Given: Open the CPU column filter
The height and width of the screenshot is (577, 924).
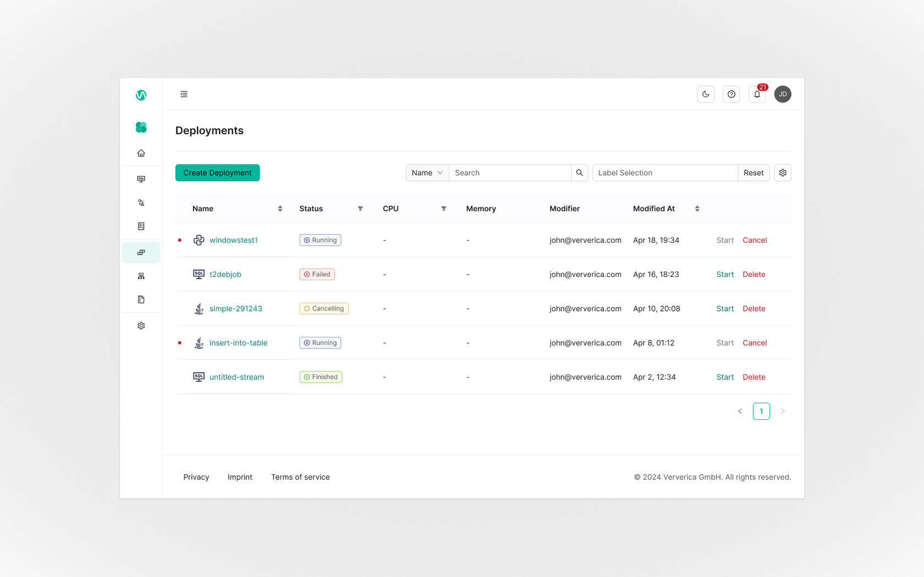Looking at the screenshot, I should point(444,209).
